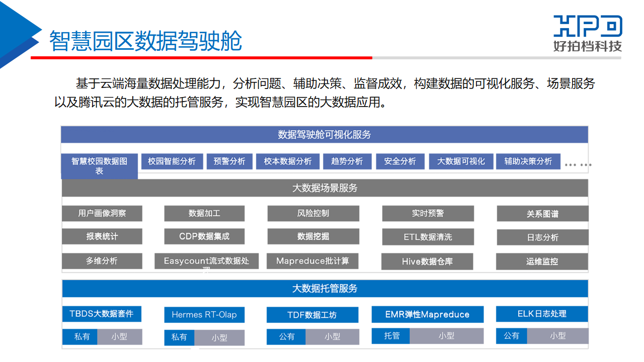Screen dimensions: 644x362
Task: Select the TBDS大数据套件 service
Action: [x=102, y=314]
